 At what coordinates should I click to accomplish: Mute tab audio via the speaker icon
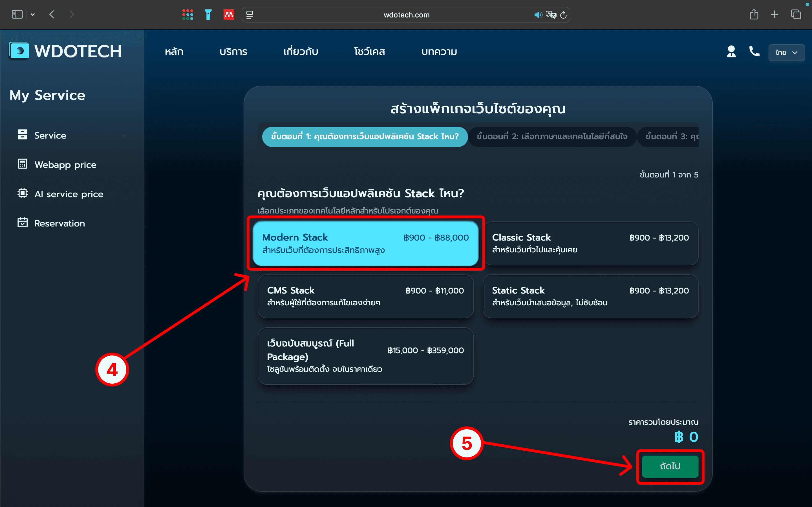pyautogui.click(x=538, y=14)
